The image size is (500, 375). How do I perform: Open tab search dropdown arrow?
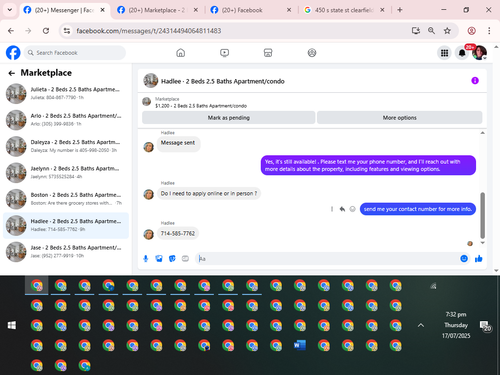(x=10, y=10)
